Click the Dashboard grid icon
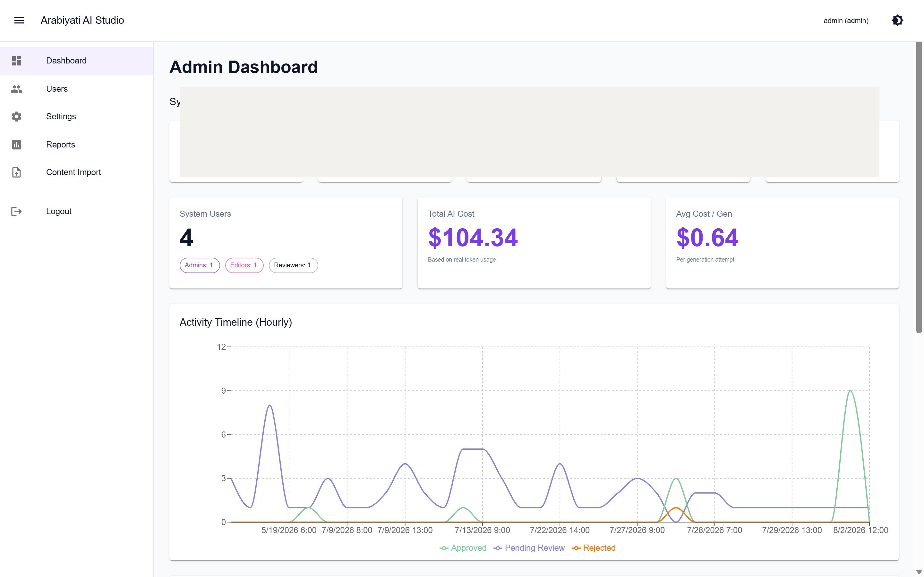The height and width of the screenshot is (577, 924). 16,61
